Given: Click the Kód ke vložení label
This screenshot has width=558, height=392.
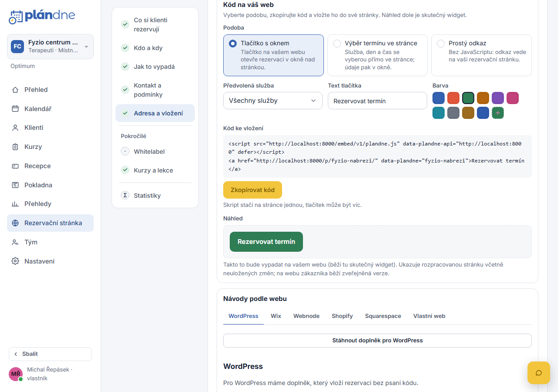Looking at the screenshot, I should (x=243, y=128).
